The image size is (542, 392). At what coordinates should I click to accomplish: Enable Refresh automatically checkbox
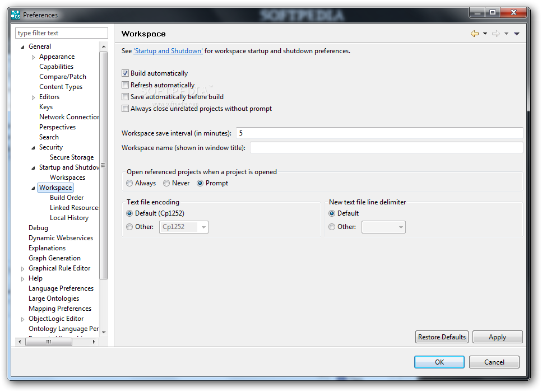(x=125, y=85)
